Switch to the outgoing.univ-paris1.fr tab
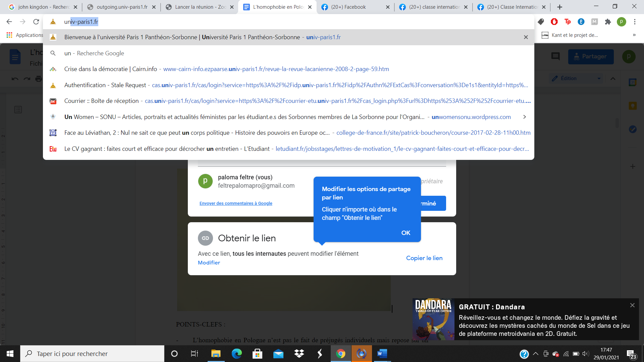Image resolution: width=644 pixels, height=362 pixels. click(121, 7)
